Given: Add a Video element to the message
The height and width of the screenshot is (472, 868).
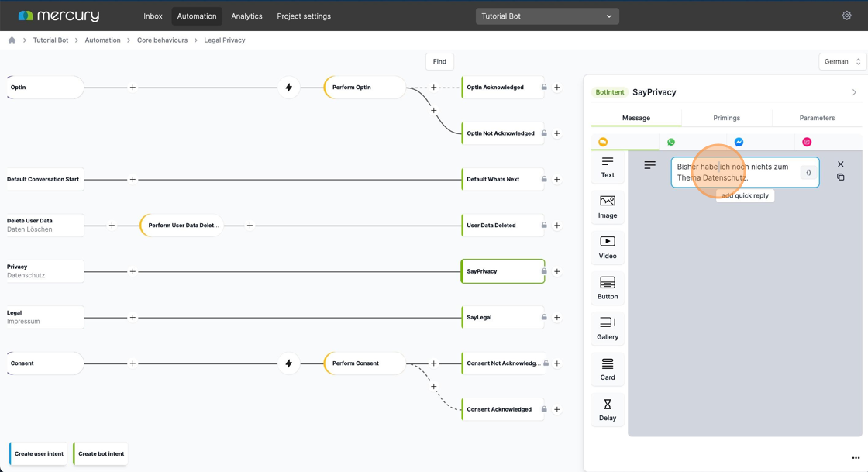Looking at the screenshot, I should pos(608,247).
